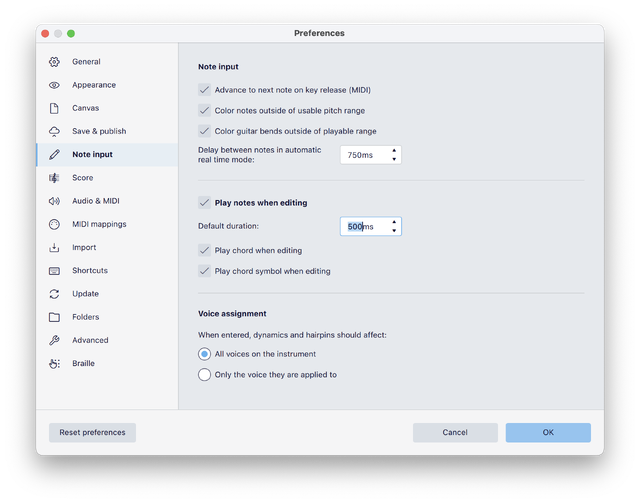Screen dimensions: 640x503
Task: Click the General gear icon in sidebar
Action: click(54, 62)
